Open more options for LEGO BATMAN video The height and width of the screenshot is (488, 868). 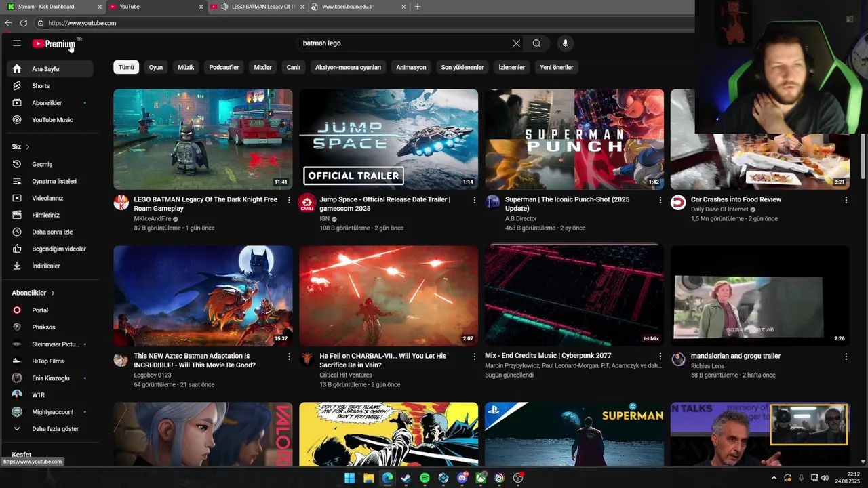(x=289, y=200)
